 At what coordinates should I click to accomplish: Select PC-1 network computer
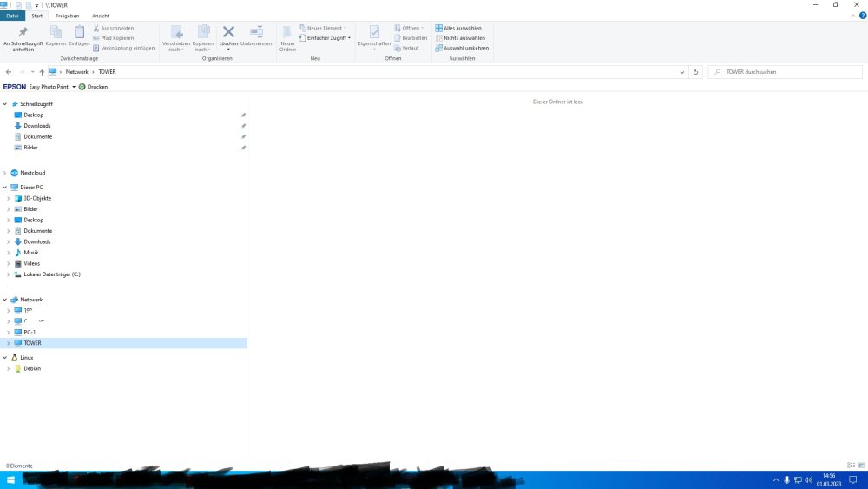pos(30,333)
